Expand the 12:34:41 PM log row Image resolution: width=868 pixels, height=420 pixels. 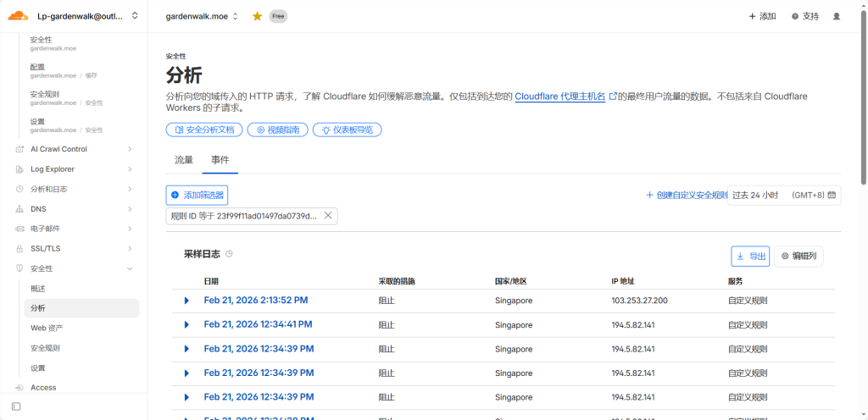tap(186, 324)
